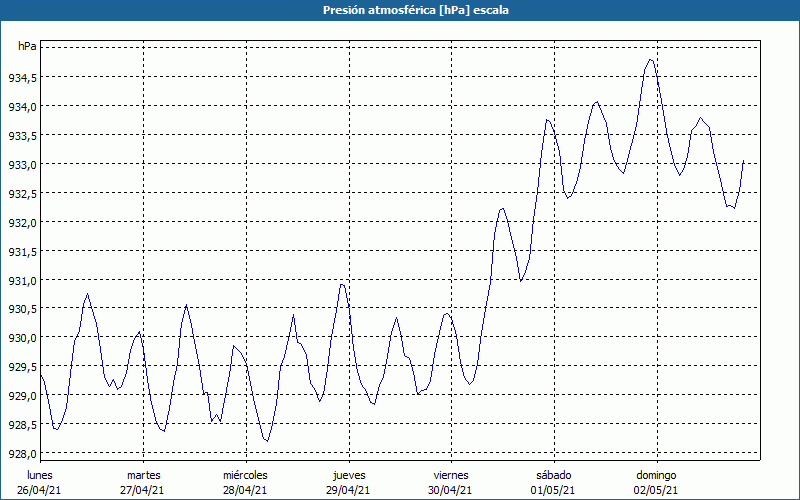The width and height of the screenshot is (800, 500).
Task: Click the date 27/04/21
Action: click(142, 490)
